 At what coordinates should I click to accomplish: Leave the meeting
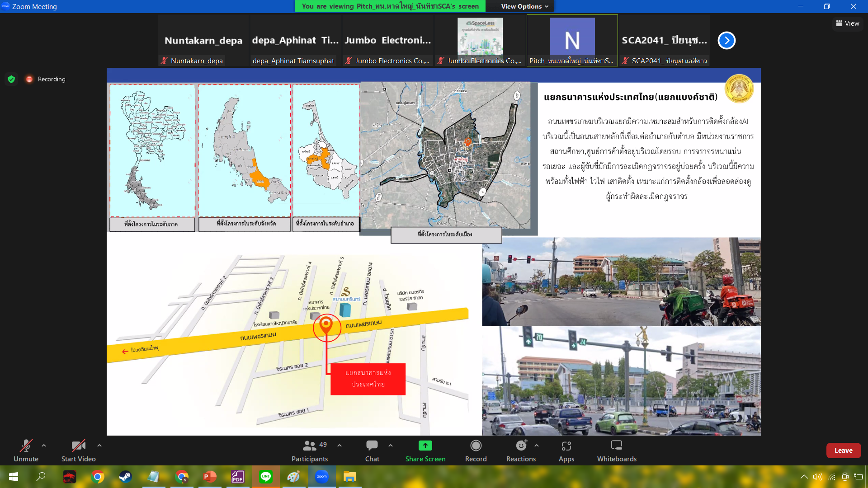(x=844, y=450)
